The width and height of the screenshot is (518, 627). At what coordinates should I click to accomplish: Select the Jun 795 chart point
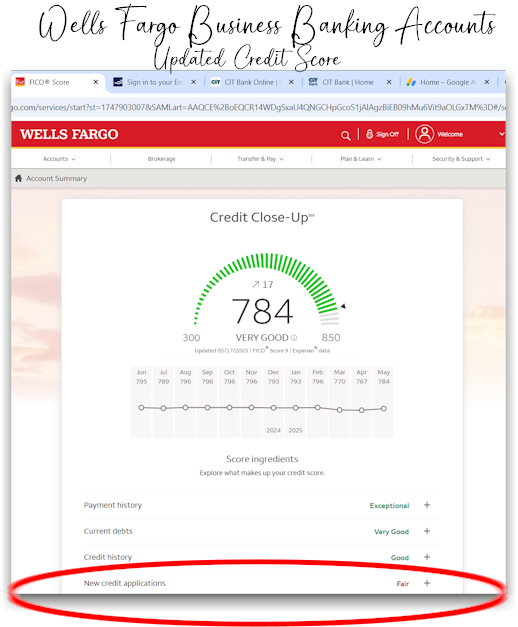tap(141, 407)
